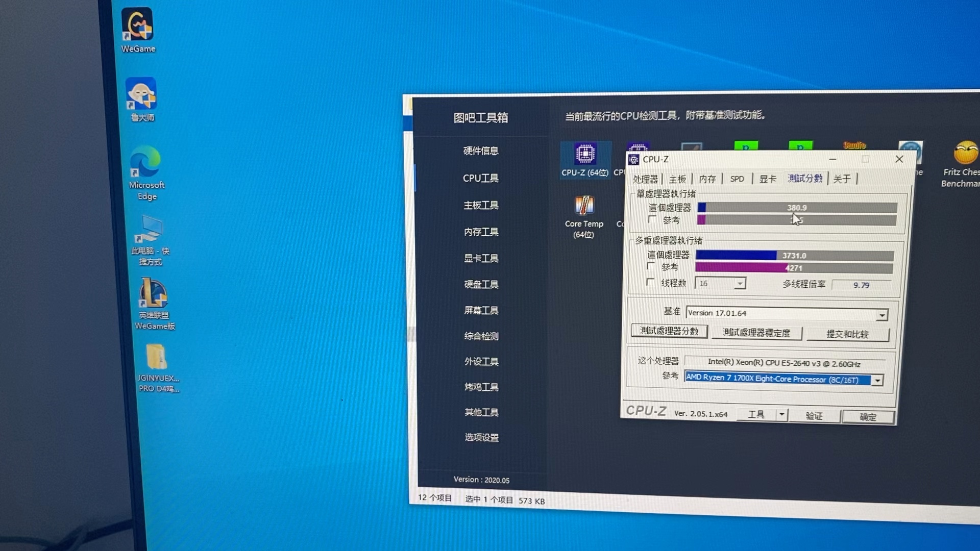
Task: Select CPU工具 in the sidebar
Action: (481, 178)
